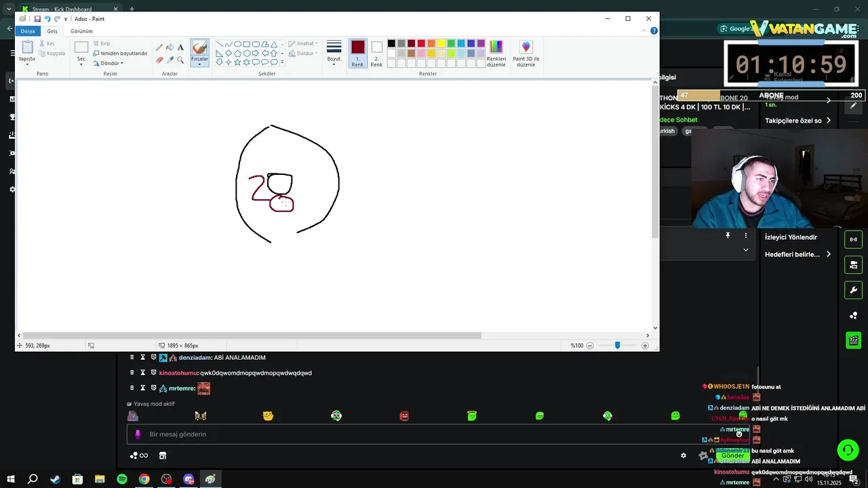Choose the Diamond shape in Şekiller gallery
Image resolution: width=868 pixels, height=488 pixels.
point(229,53)
